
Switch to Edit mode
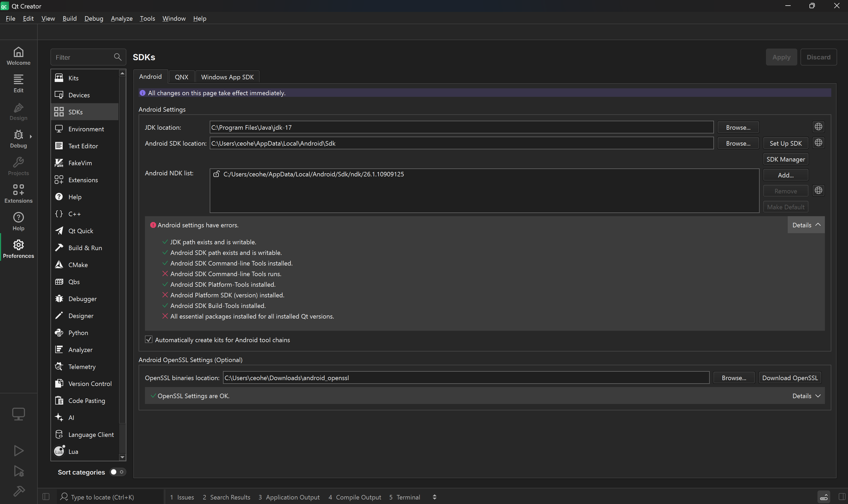(18, 84)
